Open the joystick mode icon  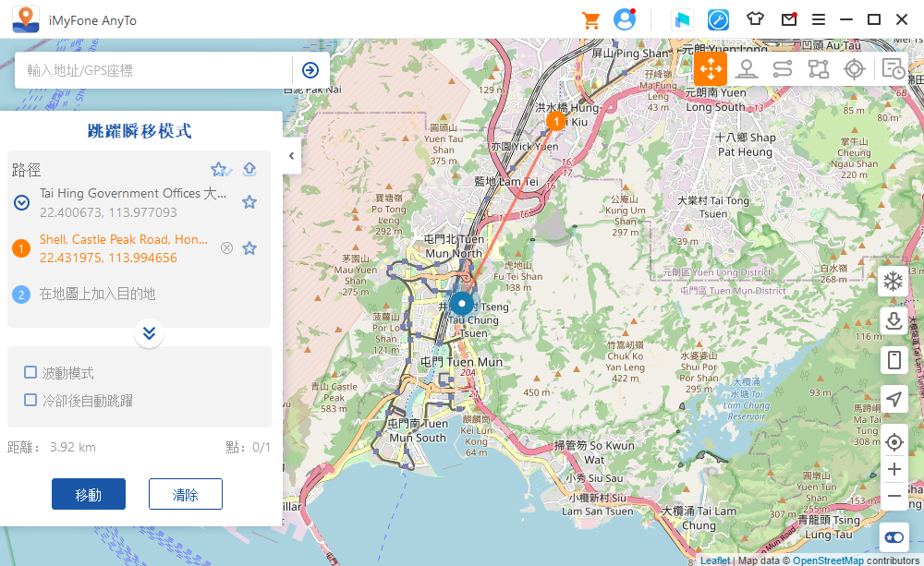(x=855, y=68)
